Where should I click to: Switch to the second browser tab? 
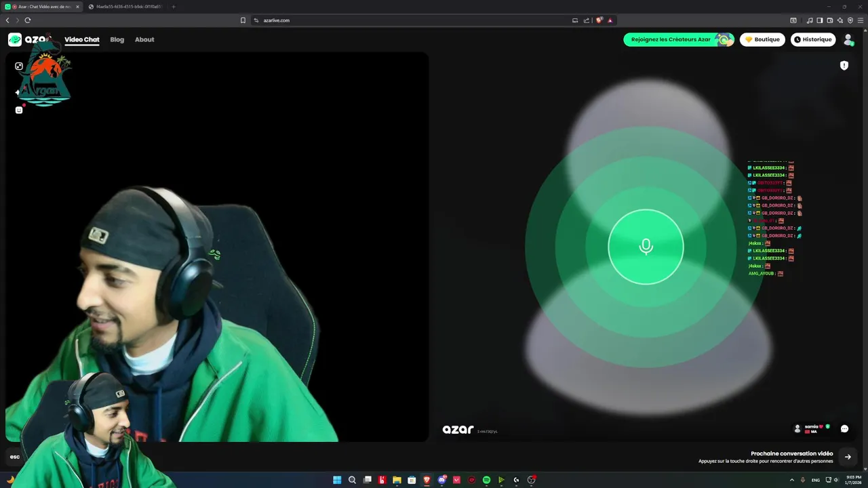point(127,7)
